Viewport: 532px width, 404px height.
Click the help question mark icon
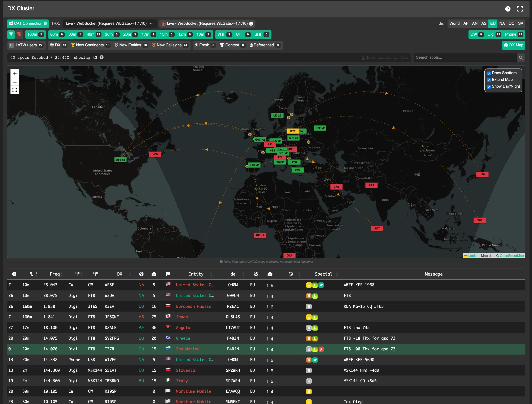click(507, 9)
